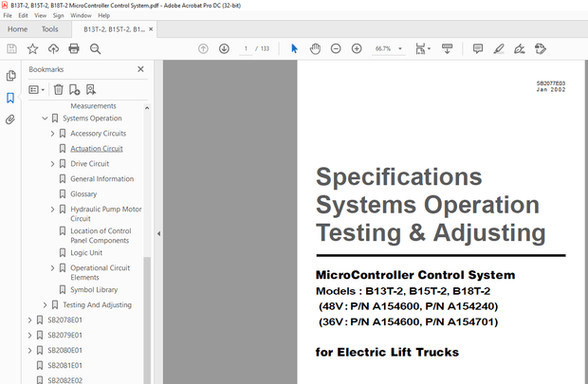Open the Logic Unit bookmark
The image size is (588, 384).
tap(86, 253)
